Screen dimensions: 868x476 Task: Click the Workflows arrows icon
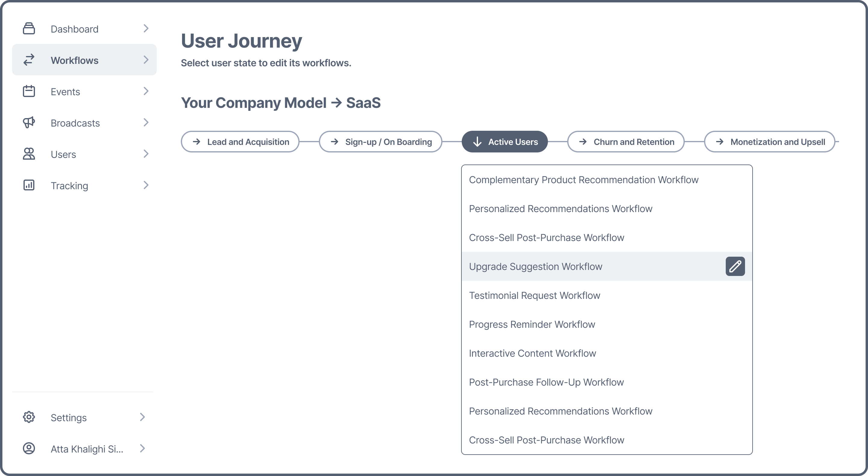click(29, 60)
